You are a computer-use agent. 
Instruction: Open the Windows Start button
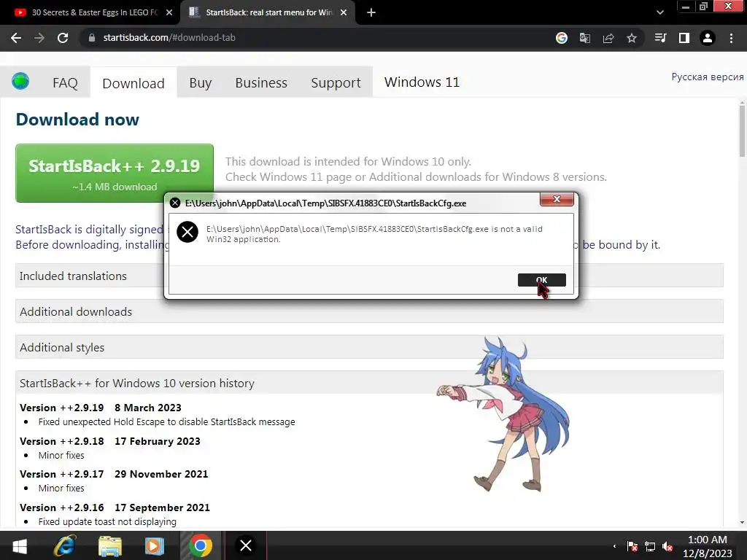[20, 545]
